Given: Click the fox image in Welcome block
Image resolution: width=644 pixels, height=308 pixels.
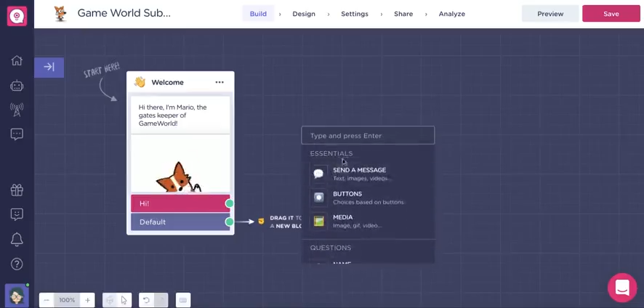Looking at the screenshot, I should click(x=180, y=164).
